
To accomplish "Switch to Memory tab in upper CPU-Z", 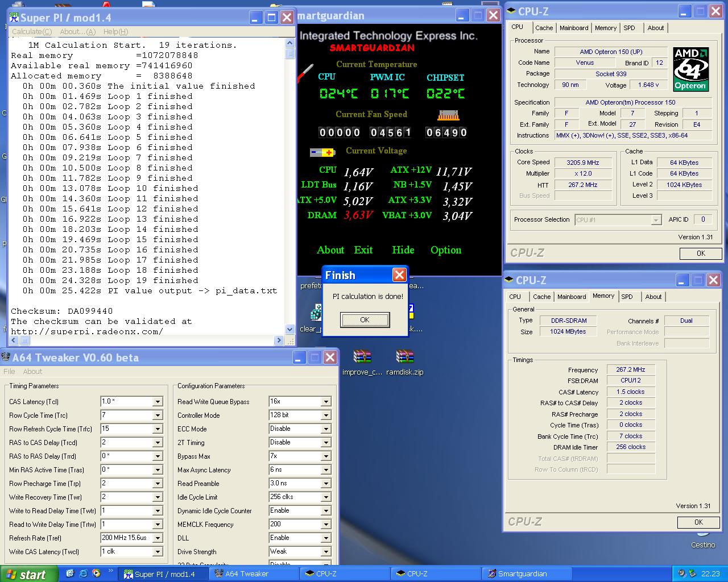I will [606, 28].
